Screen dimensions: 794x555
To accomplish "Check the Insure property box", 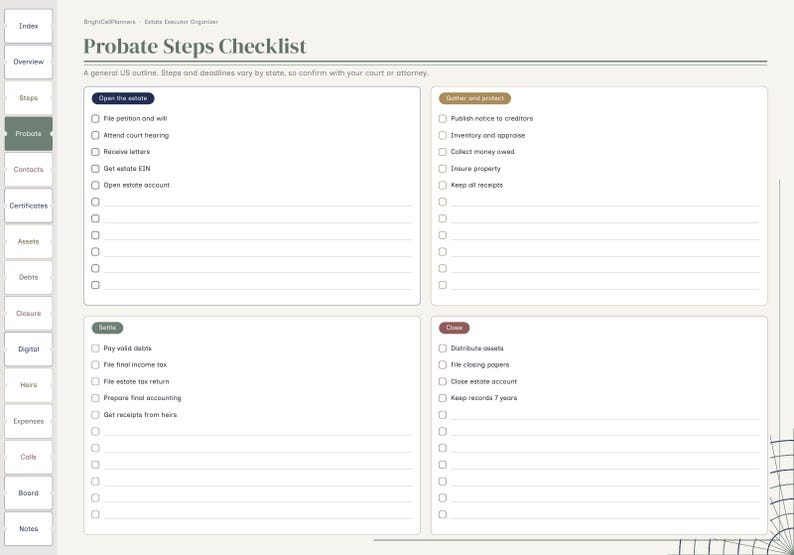I will click(x=443, y=169).
